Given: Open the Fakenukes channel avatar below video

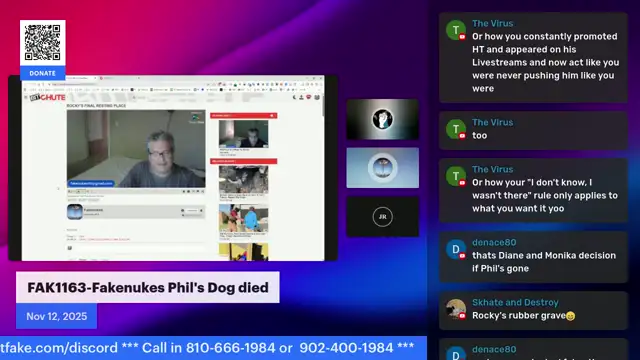Looking at the screenshot, I should pos(75,212).
